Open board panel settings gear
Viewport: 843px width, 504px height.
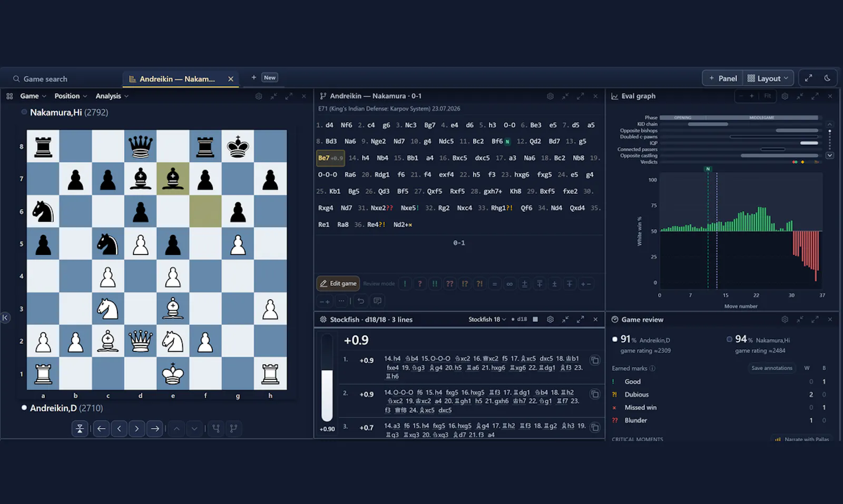point(259,96)
